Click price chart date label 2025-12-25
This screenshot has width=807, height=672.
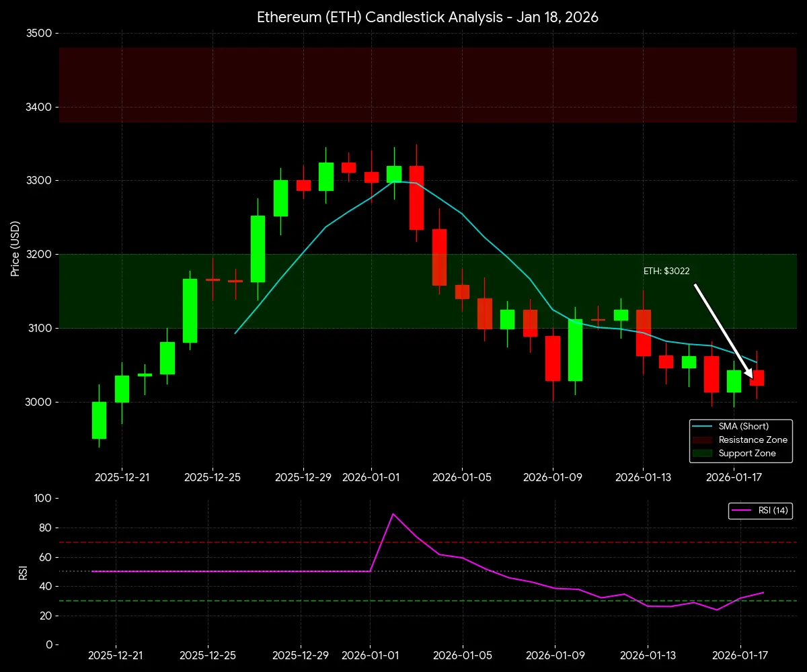213,477
